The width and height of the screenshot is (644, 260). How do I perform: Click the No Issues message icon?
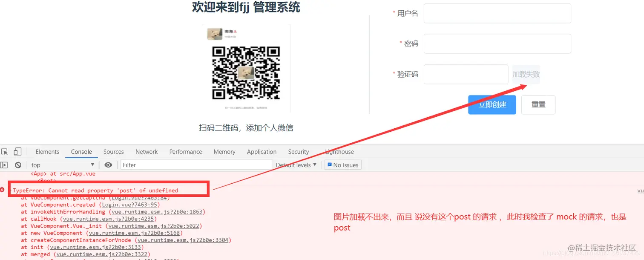[x=330, y=165]
